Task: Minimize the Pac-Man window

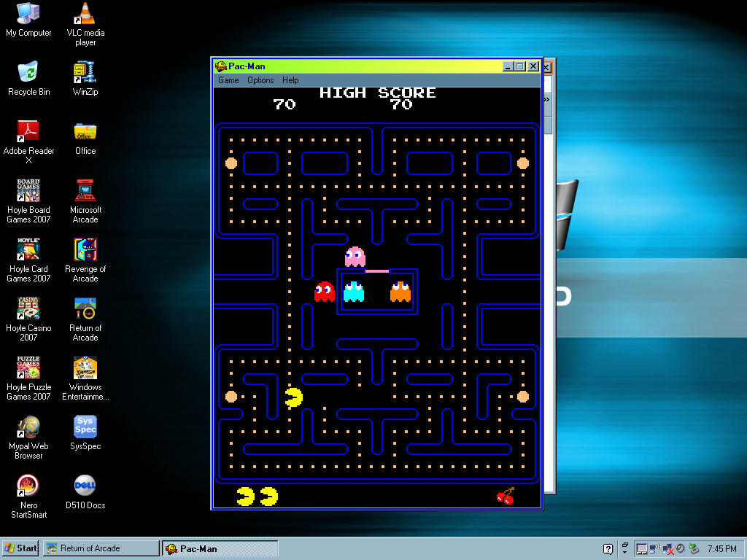Action: tap(508, 66)
